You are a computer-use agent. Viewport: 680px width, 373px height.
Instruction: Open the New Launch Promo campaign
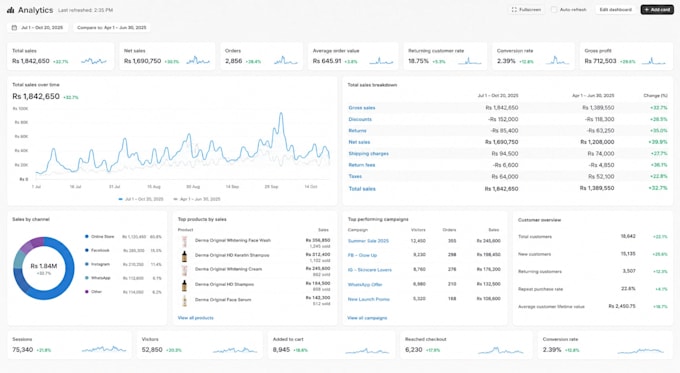pos(369,299)
